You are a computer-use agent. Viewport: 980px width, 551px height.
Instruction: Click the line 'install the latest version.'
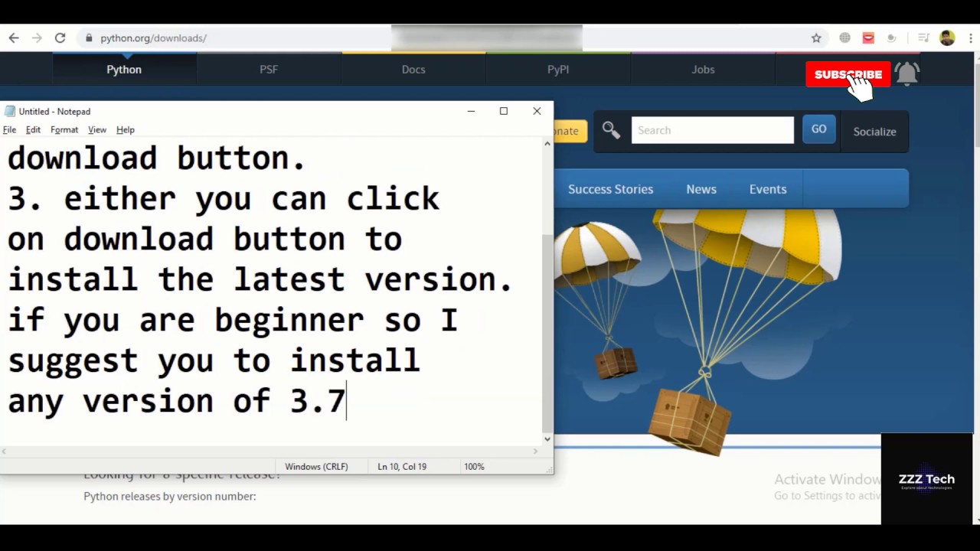click(260, 280)
